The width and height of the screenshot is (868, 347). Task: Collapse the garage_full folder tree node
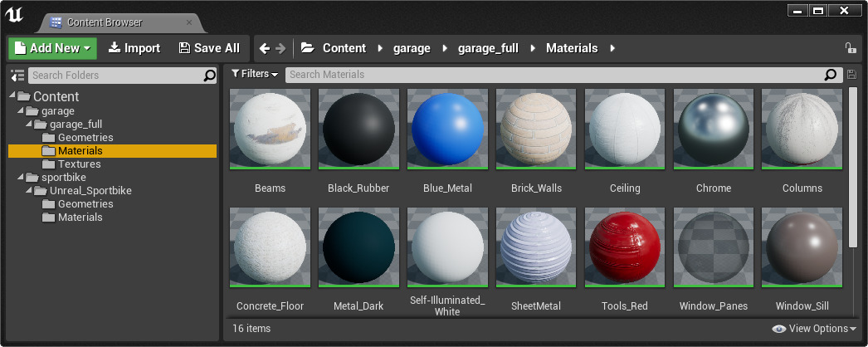point(29,125)
